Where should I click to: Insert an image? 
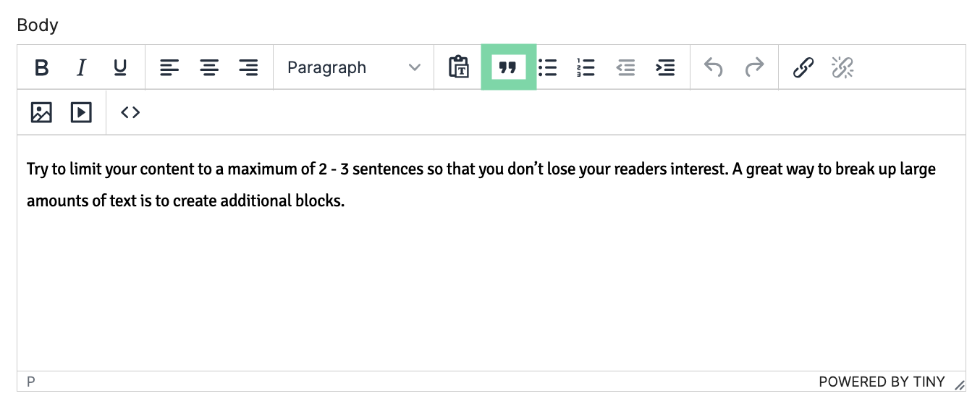point(41,112)
